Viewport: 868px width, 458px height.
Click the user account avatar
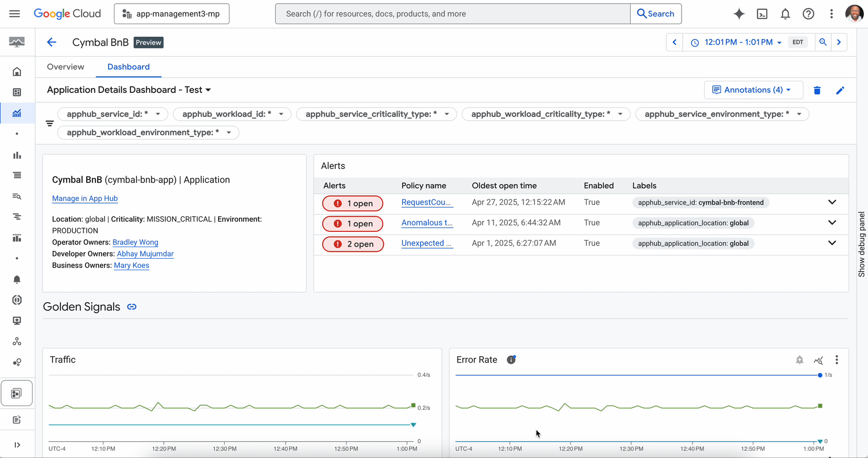[854, 14]
